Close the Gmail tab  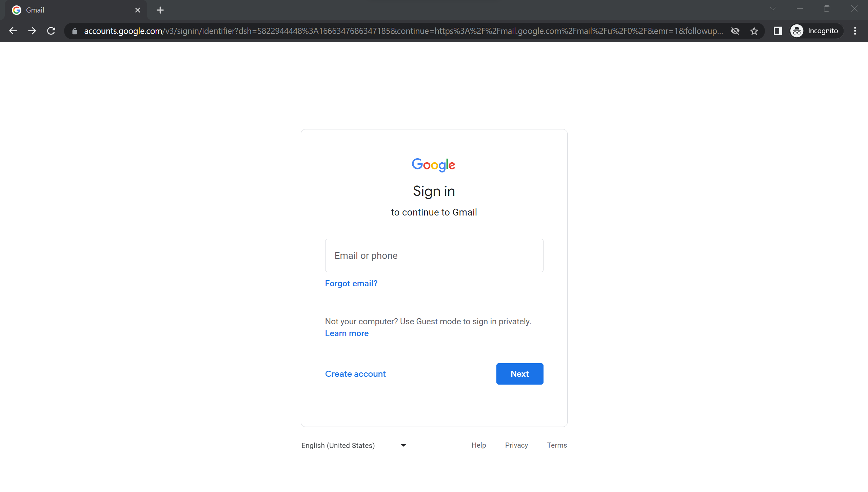[138, 10]
